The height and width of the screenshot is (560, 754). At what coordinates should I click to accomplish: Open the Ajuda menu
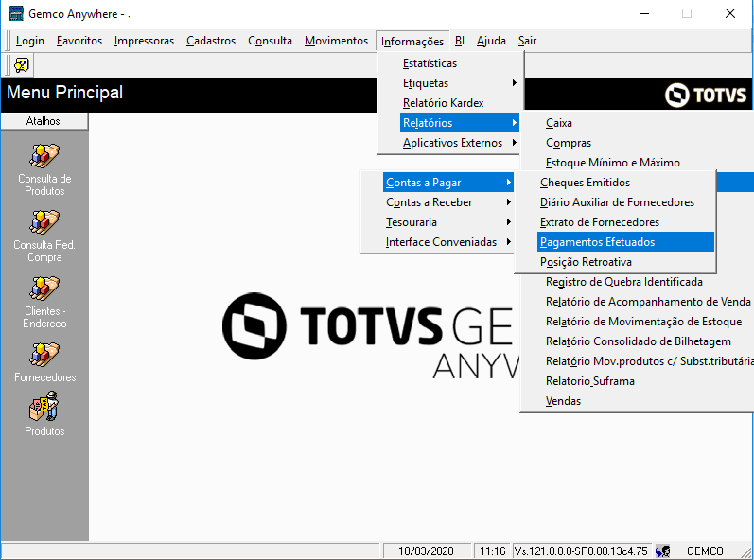(x=491, y=41)
